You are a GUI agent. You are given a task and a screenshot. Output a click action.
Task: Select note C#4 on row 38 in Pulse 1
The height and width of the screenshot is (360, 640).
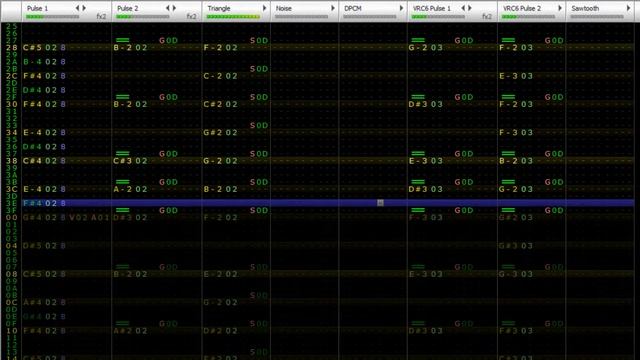[32, 161]
